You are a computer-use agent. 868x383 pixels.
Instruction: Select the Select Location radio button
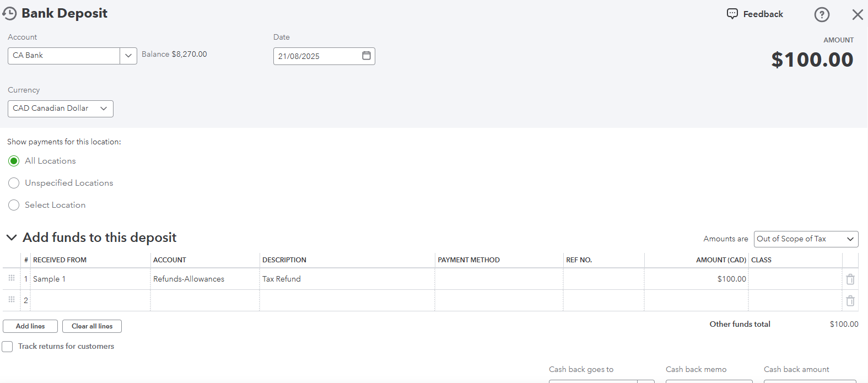pyautogui.click(x=14, y=205)
